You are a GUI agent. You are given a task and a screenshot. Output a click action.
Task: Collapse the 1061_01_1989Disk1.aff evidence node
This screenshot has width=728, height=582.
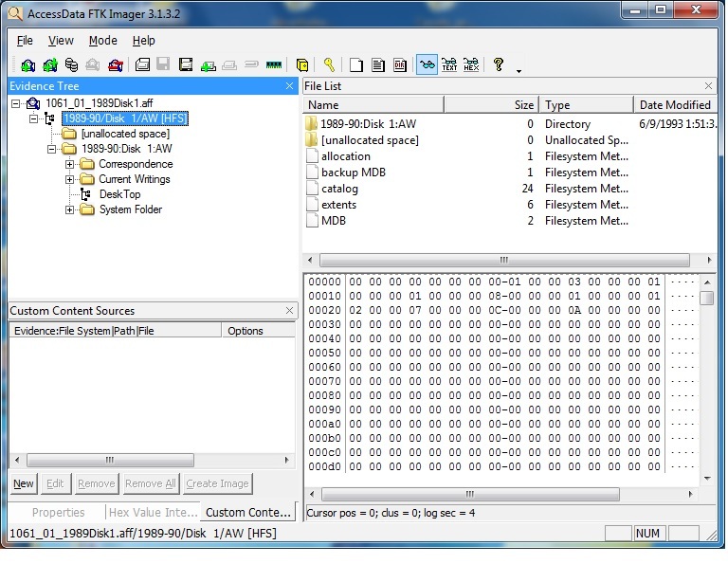[16, 103]
